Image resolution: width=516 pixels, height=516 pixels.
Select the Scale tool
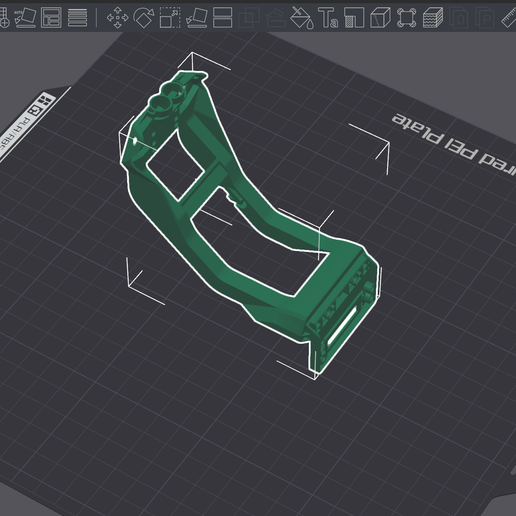pyautogui.click(x=170, y=17)
